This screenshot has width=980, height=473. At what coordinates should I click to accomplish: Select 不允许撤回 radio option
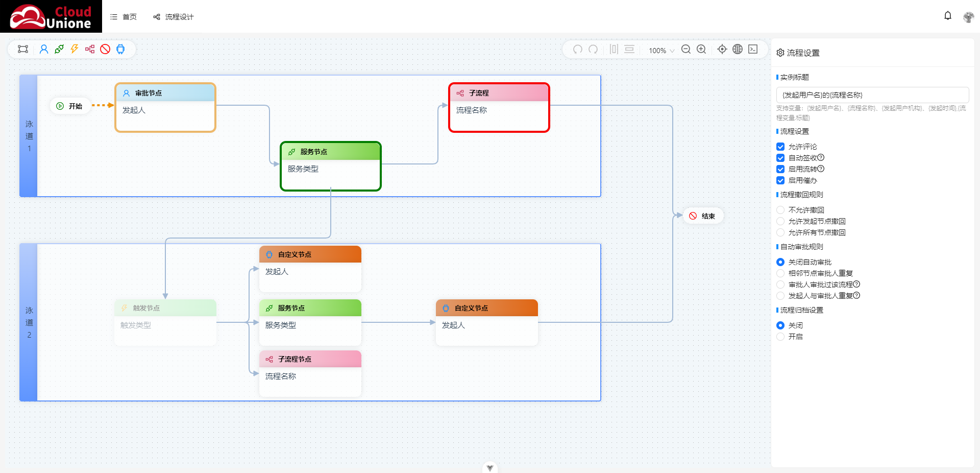coord(780,210)
